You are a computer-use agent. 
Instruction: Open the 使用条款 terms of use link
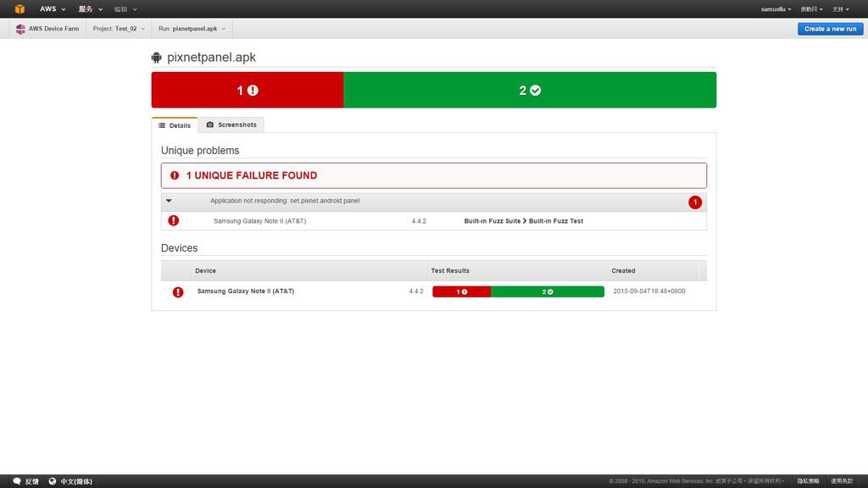842,481
